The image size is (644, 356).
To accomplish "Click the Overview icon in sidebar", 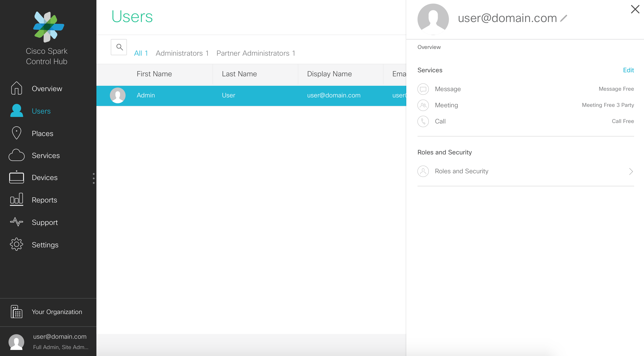I will (x=16, y=88).
